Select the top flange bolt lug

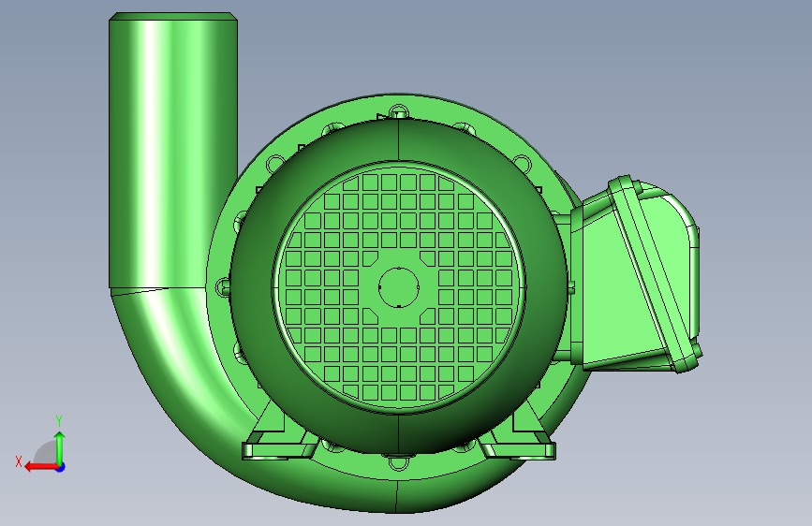click(398, 111)
